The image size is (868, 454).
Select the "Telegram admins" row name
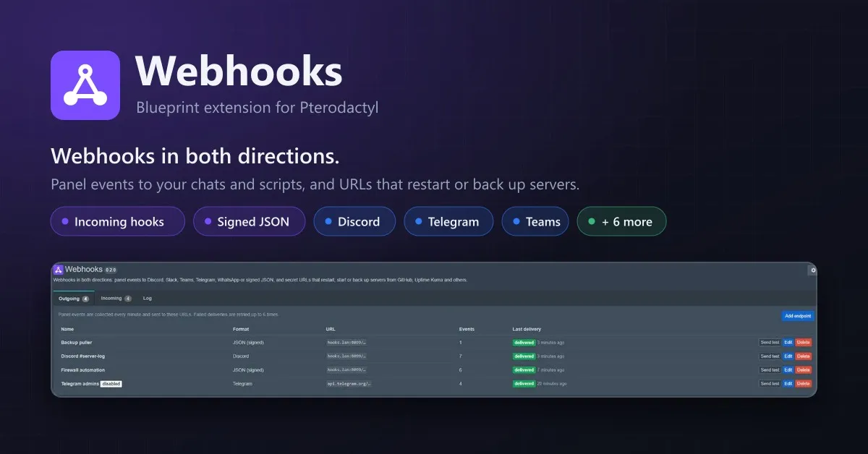click(x=80, y=384)
